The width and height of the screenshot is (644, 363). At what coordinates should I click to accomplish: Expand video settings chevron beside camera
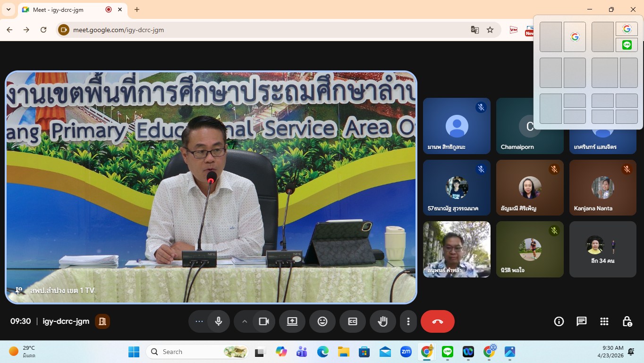[245, 321]
